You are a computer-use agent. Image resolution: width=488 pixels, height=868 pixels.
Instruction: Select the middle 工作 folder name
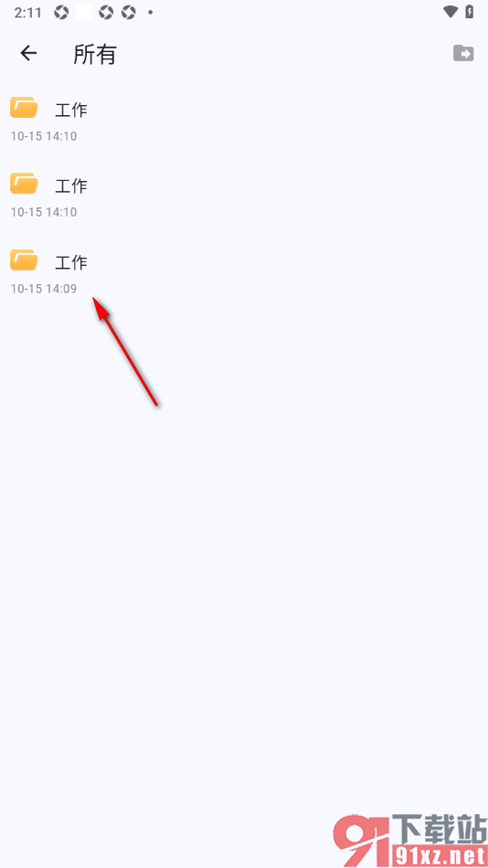(x=71, y=186)
